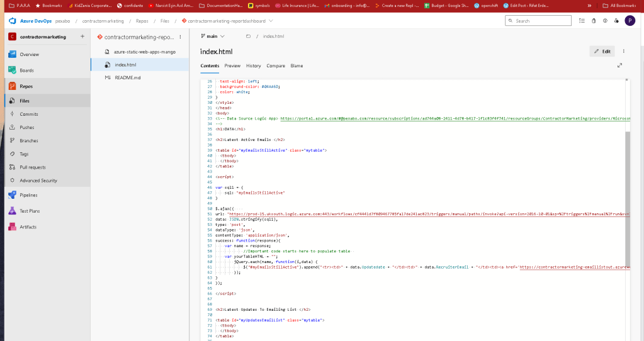Viewport: 644px width, 341px height.
Task: Click contractormarketing in the breadcrumb
Action: click(x=103, y=21)
